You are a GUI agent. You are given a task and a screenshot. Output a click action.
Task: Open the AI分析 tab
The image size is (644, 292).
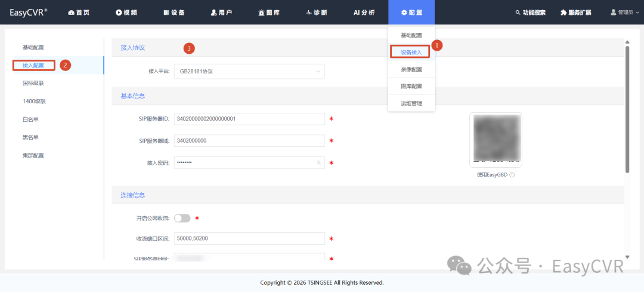click(364, 13)
